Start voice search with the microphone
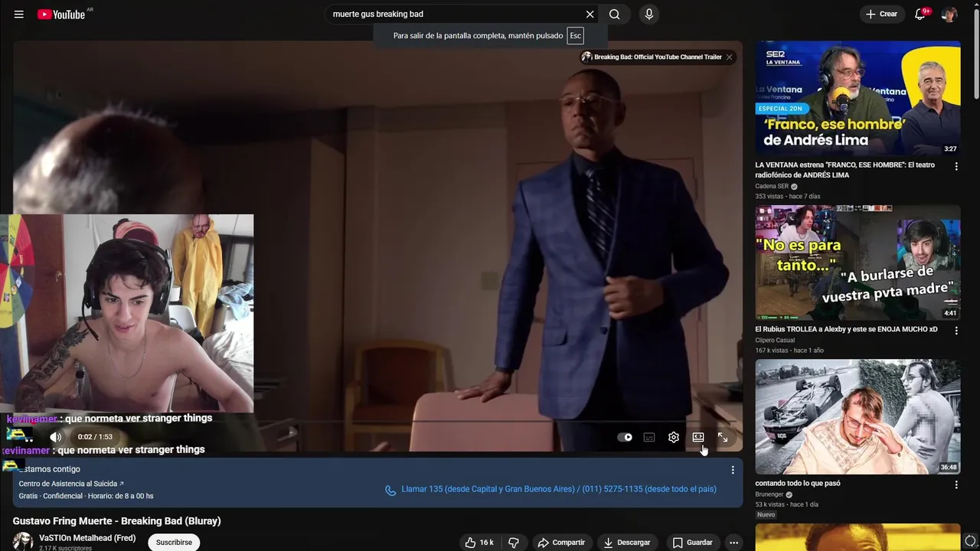980x551 pixels. pos(649,14)
